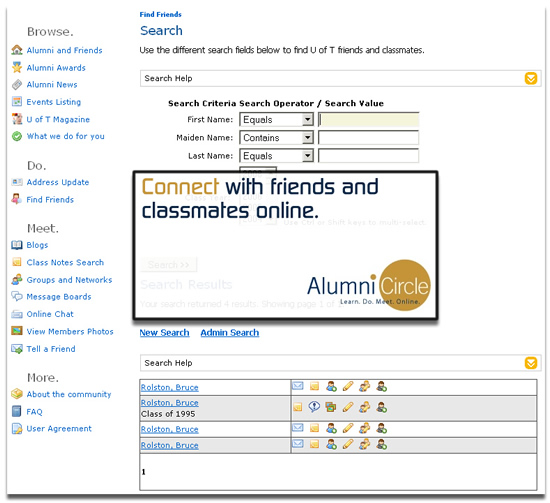The image size is (550, 503).
Task: Open the First Name operator dropdown
Action: coord(276,120)
